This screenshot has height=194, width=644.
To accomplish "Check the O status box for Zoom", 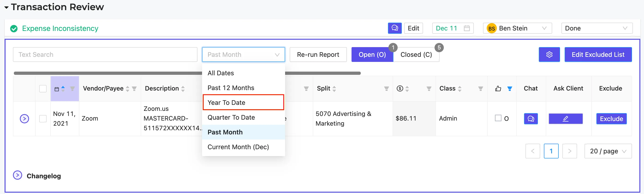I will pos(498,118).
